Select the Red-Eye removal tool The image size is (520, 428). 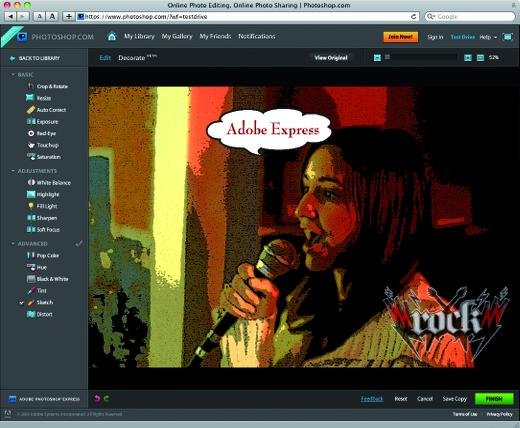coord(42,133)
